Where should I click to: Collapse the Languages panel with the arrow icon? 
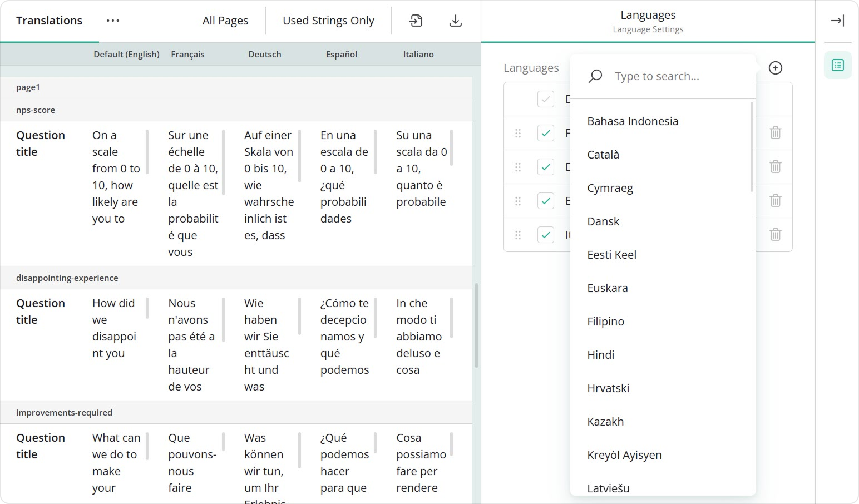click(x=837, y=20)
